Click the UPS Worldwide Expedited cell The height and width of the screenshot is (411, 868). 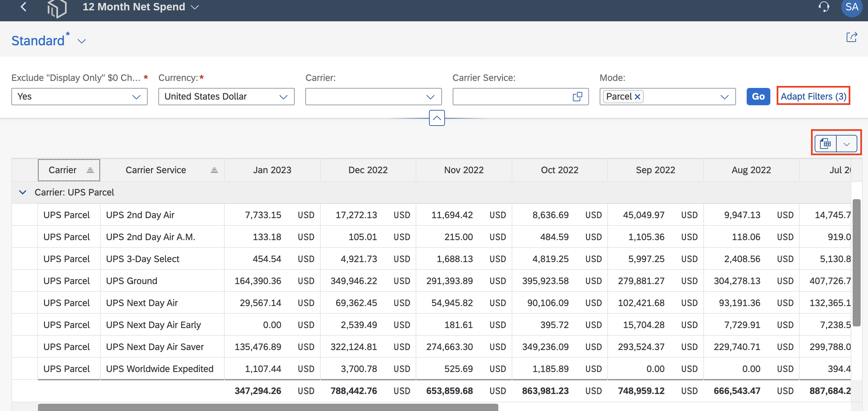162,369
